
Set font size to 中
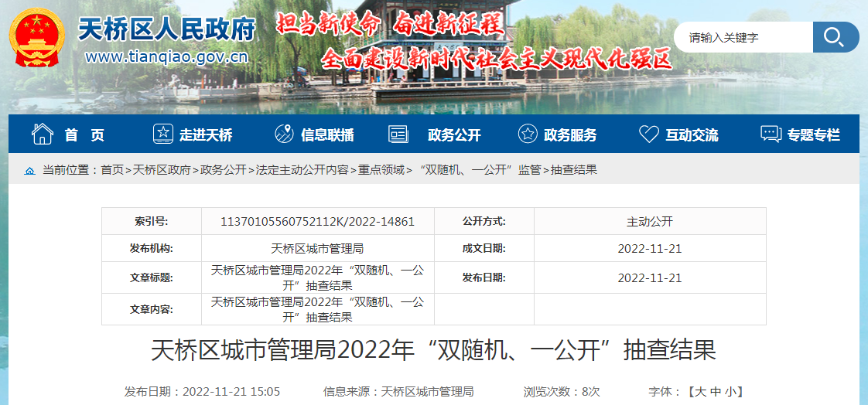(x=716, y=392)
